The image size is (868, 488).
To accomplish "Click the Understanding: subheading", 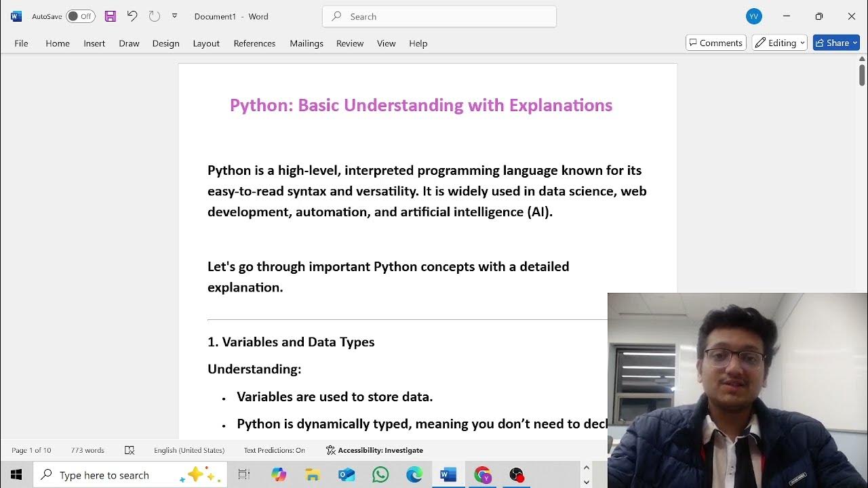I will point(254,369).
